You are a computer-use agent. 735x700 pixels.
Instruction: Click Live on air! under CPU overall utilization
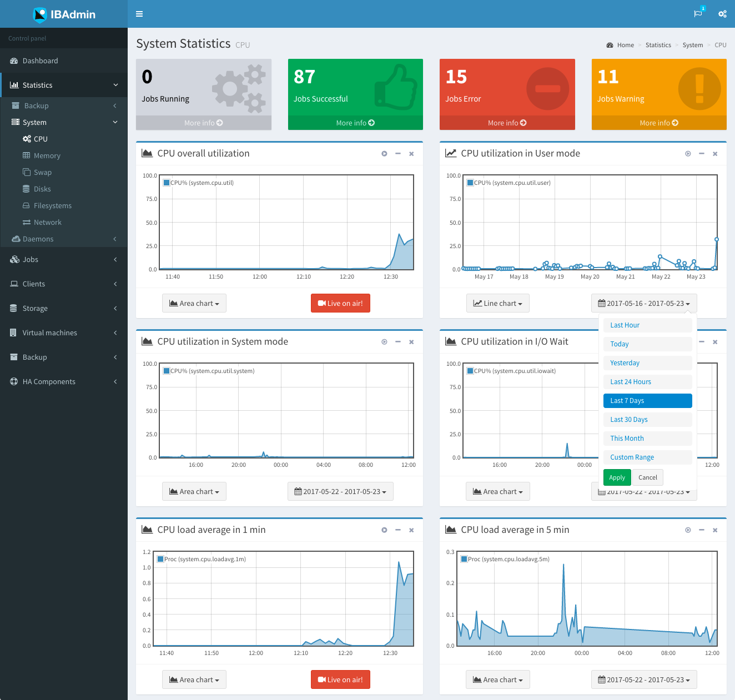[340, 303]
